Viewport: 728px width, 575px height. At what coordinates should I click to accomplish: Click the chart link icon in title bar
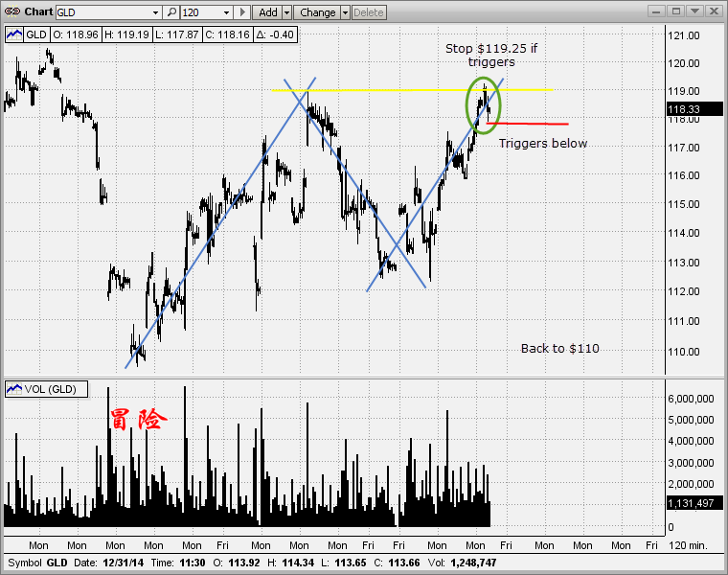[x=12, y=11]
